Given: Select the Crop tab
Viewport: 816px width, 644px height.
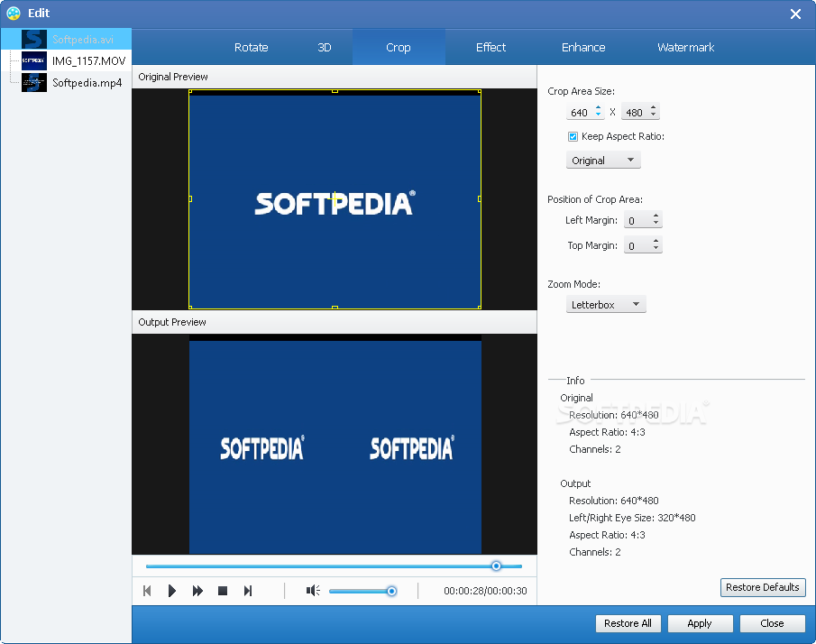Looking at the screenshot, I should pyautogui.click(x=399, y=48).
